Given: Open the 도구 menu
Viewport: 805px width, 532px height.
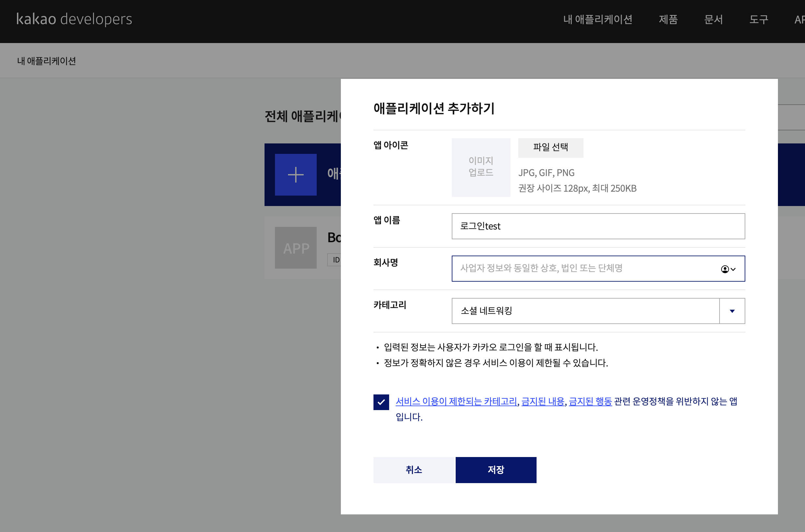Looking at the screenshot, I should coord(758,19).
